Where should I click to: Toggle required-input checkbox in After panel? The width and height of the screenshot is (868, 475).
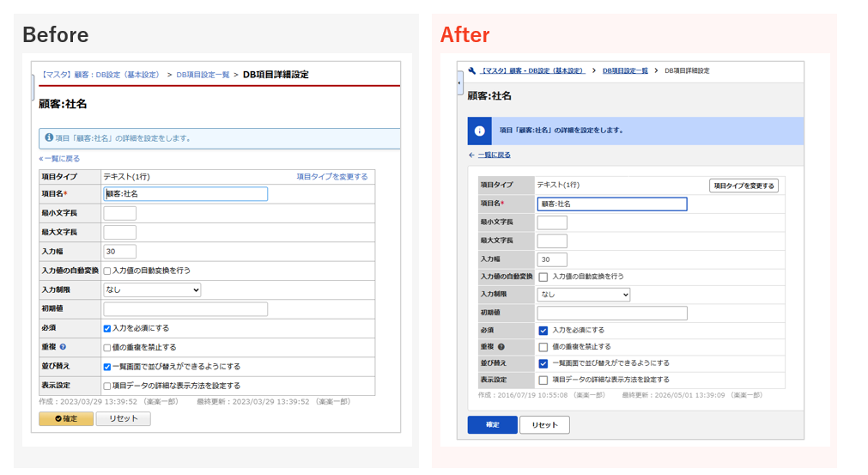coord(543,331)
